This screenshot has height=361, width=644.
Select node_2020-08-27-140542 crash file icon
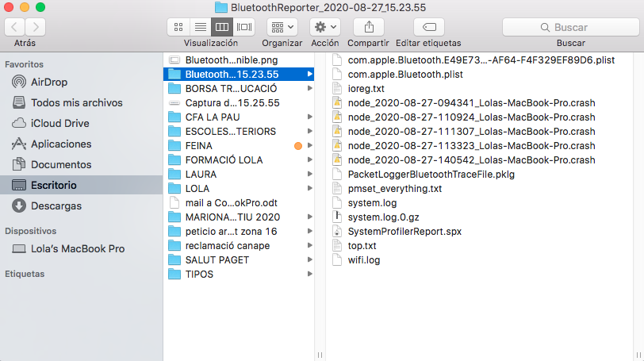[x=337, y=159]
